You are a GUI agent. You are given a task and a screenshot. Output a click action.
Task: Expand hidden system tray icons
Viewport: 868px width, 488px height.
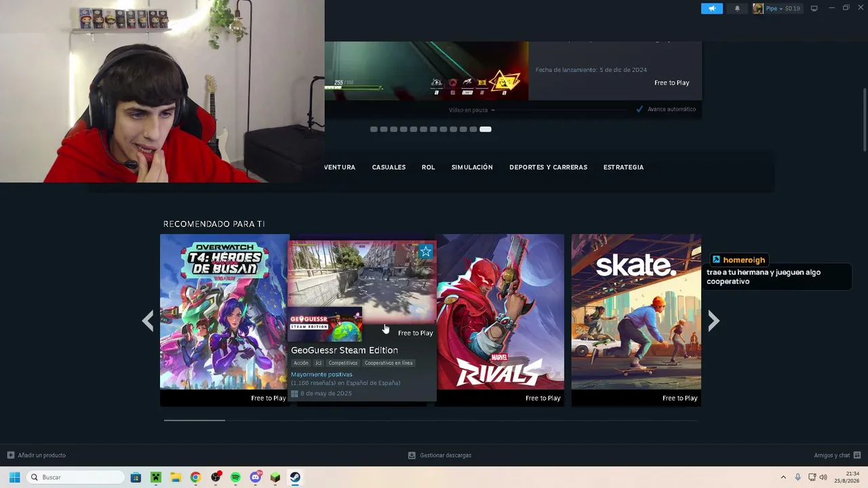(783, 477)
